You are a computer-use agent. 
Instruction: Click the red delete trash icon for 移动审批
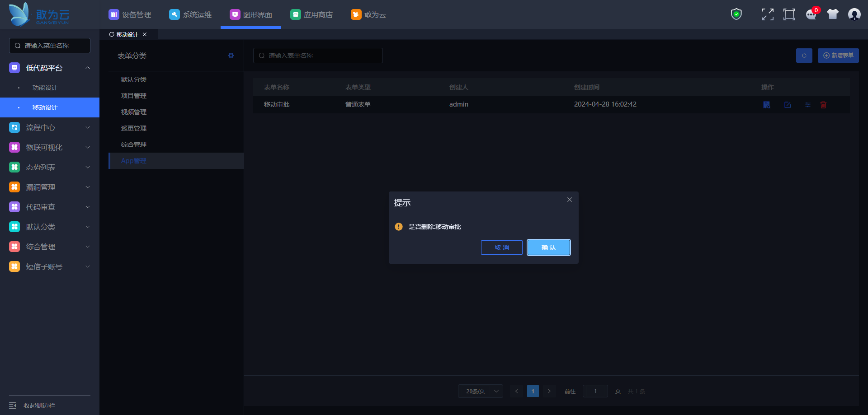point(823,105)
